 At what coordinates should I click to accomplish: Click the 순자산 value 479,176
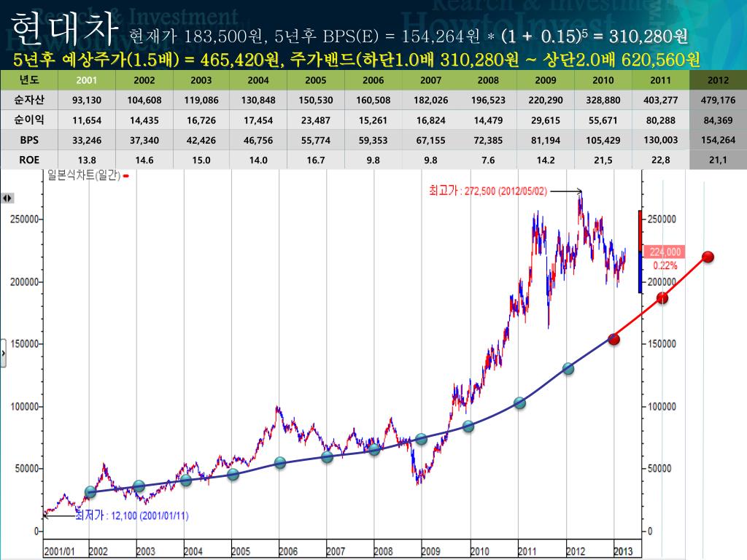tap(718, 100)
